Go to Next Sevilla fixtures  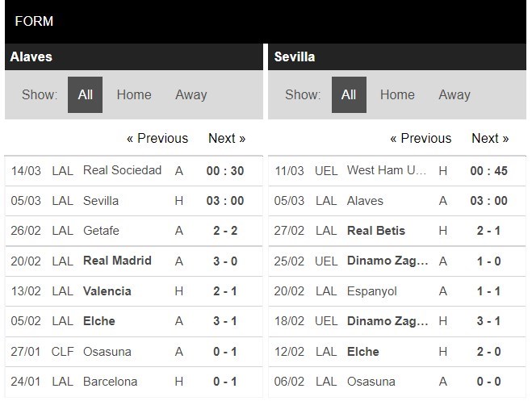[490, 138]
